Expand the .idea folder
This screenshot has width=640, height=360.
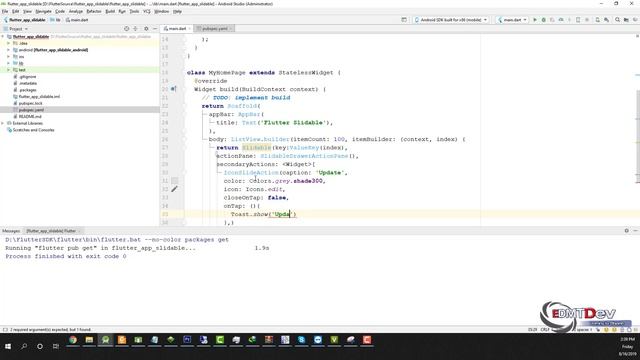(9, 43)
